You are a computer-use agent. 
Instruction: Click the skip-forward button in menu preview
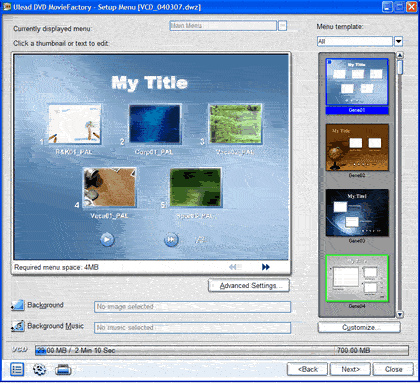171,240
